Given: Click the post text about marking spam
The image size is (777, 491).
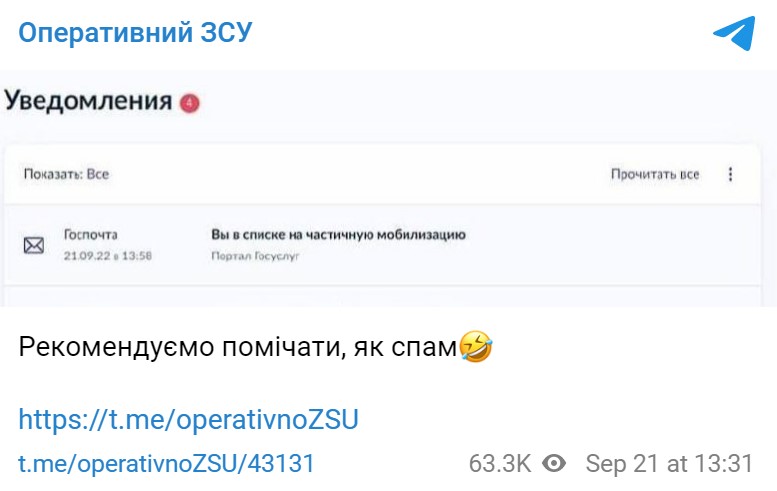Looking at the screenshot, I should [239, 348].
